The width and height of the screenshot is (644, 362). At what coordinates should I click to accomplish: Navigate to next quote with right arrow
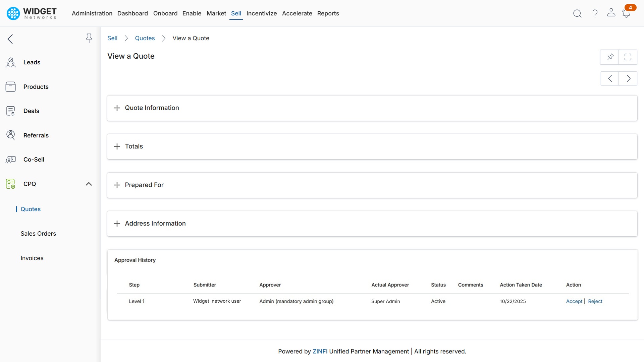click(628, 78)
